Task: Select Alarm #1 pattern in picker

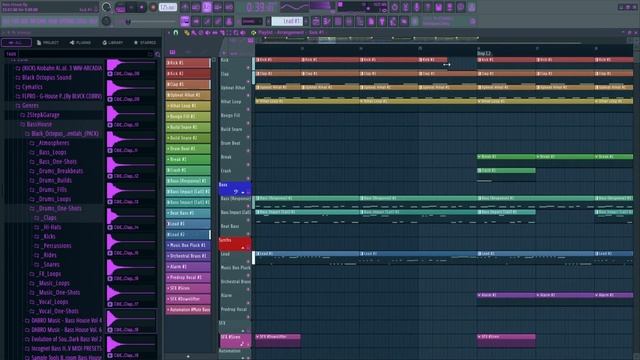Action: click(x=188, y=267)
